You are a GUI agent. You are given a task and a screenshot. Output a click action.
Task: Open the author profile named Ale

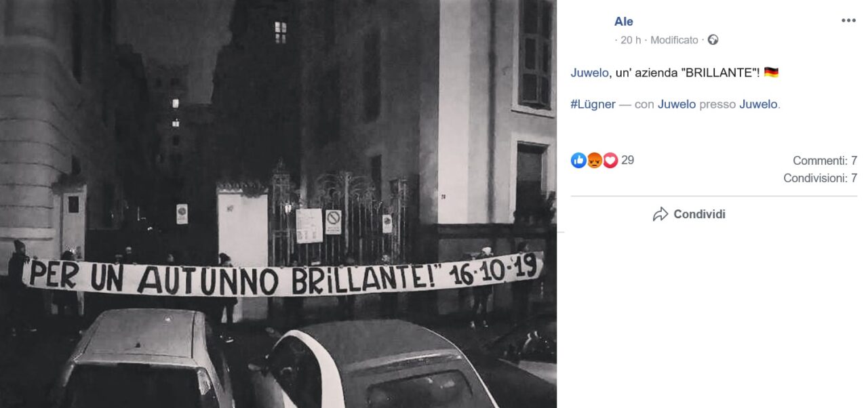[624, 22]
